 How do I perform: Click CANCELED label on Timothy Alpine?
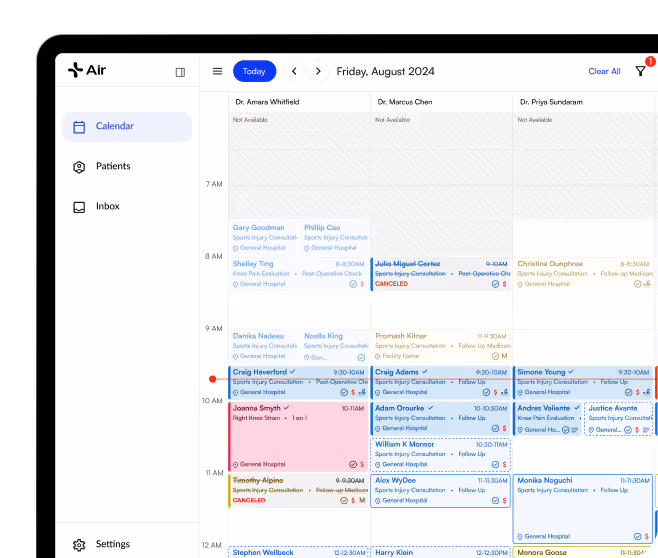[x=249, y=501]
